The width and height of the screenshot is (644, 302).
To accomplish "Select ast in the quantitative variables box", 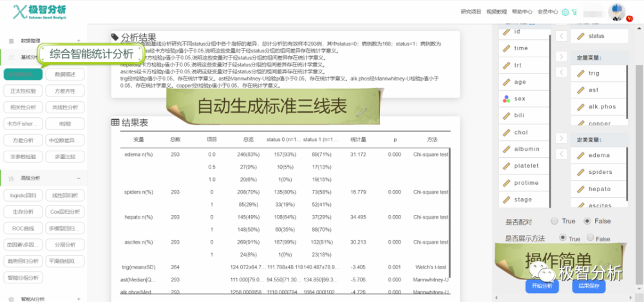I will [599, 90].
